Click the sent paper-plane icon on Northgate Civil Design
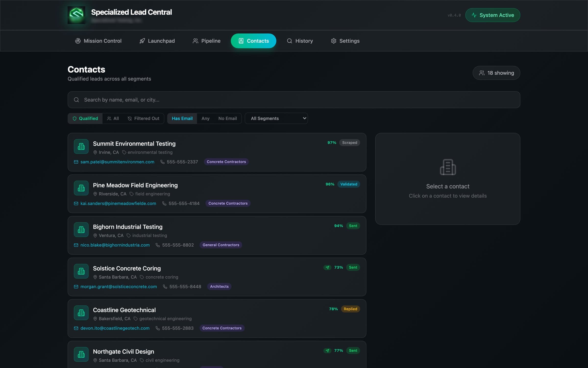Screen dimensions: 588x368 click(327, 351)
